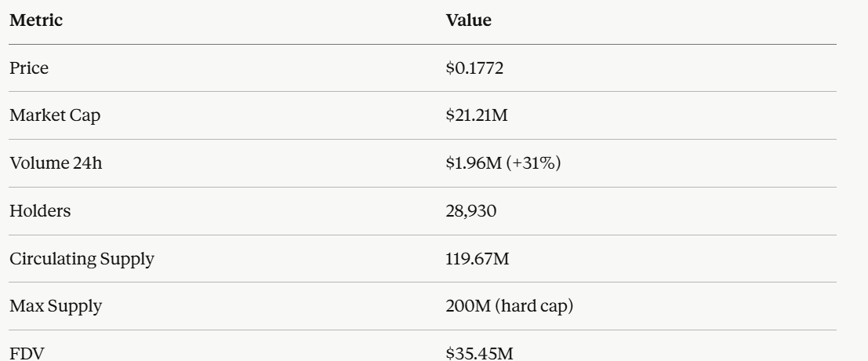The height and width of the screenshot is (361, 868).
Task: Click the $21.21M market cap value
Action: click(x=478, y=116)
